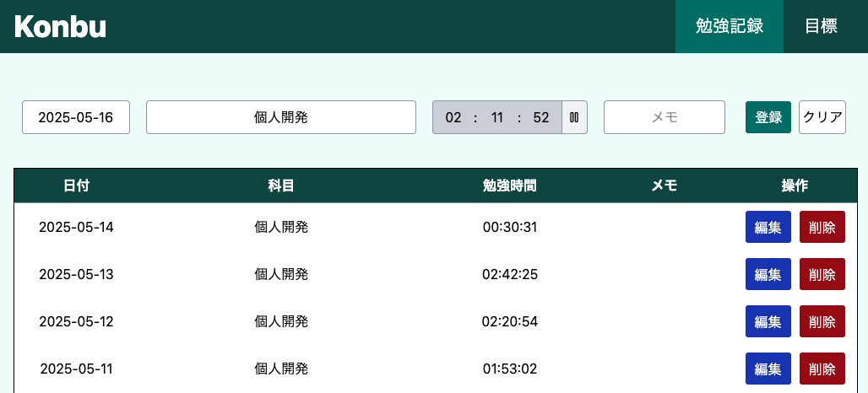The width and height of the screenshot is (868, 393).
Task: Select the date cell 2025-05-12
Action: (x=76, y=321)
